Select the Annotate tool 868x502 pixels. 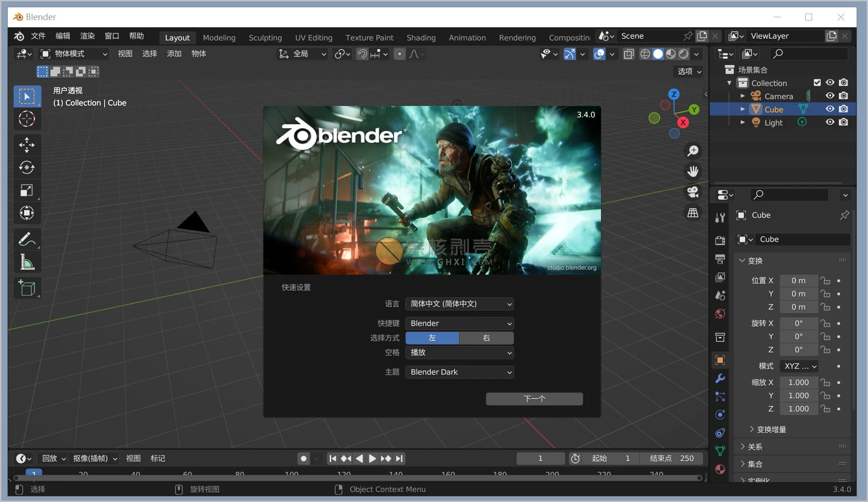click(x=27, y=239)
